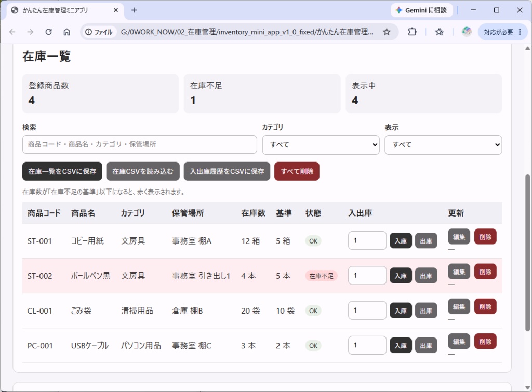Focus the 検索 search input field
532x392 pixels.
point(140,144)
